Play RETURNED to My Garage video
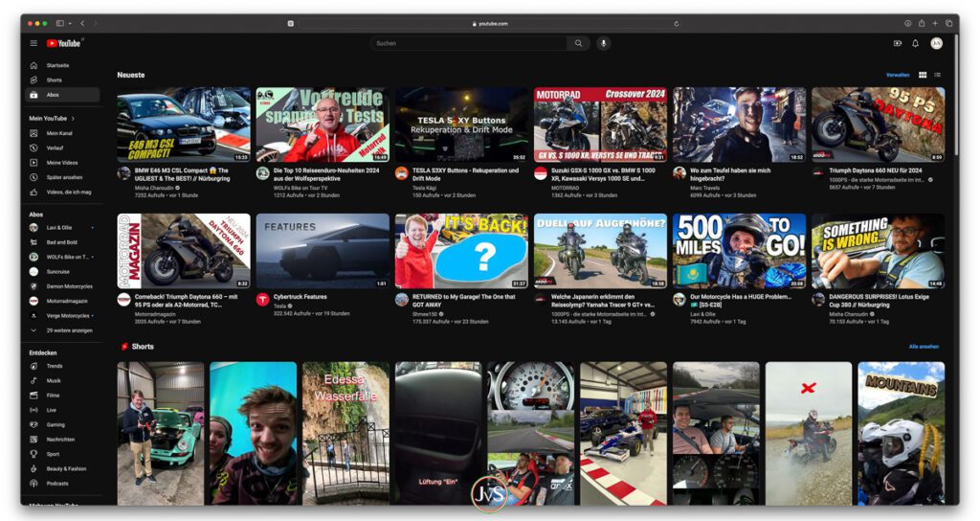The image size is (980, 521). pyautogui.click(x=461, y=251)
